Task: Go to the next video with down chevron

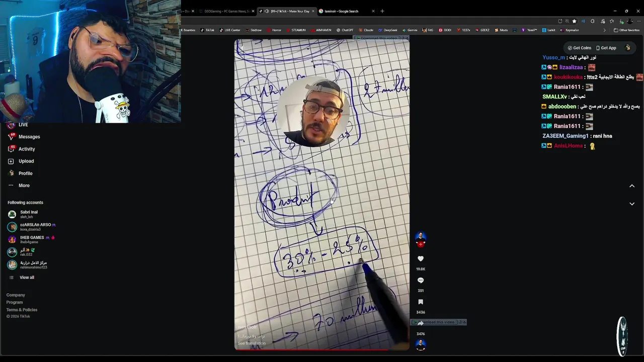Action: coord(632,204)
